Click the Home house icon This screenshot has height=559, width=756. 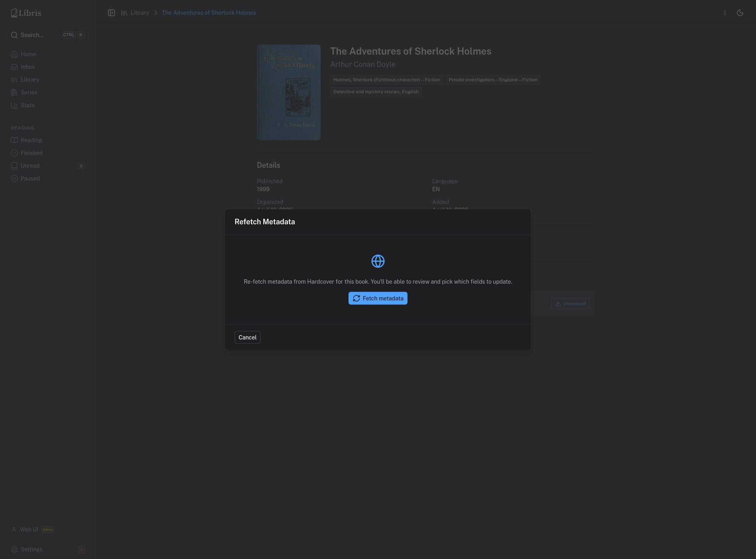[14, 54]
